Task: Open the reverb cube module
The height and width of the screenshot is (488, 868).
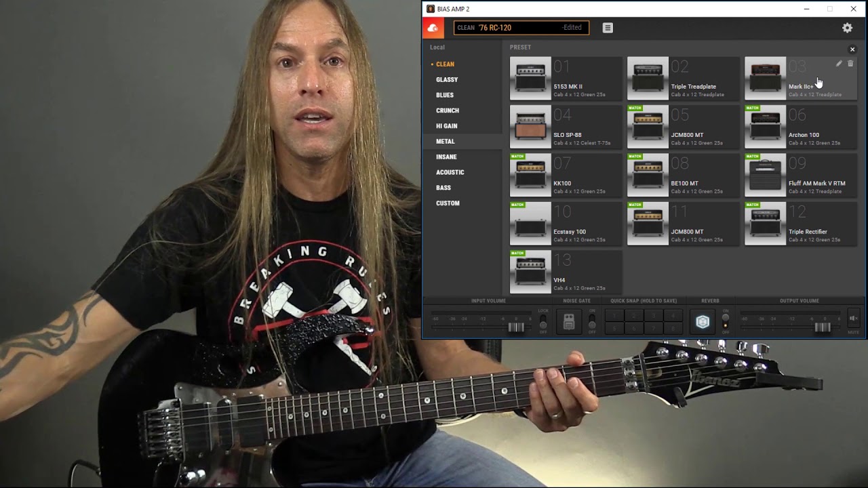Action: [703, 322]
